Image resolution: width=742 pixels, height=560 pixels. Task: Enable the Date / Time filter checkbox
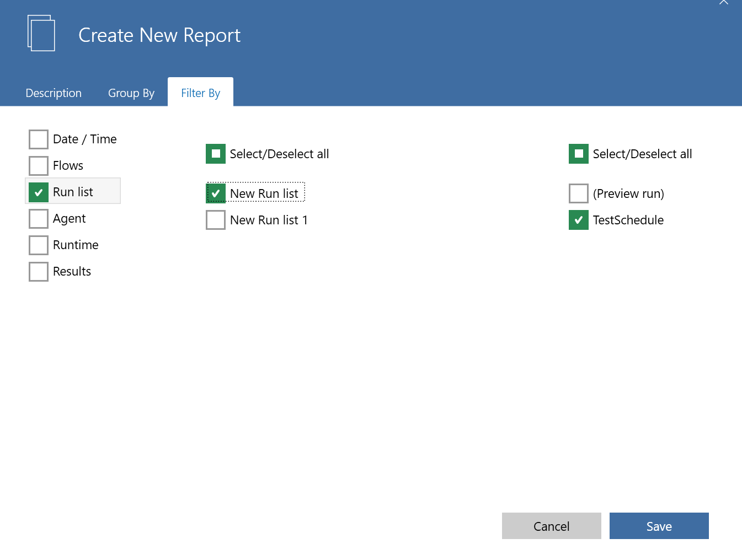[38, 139]
